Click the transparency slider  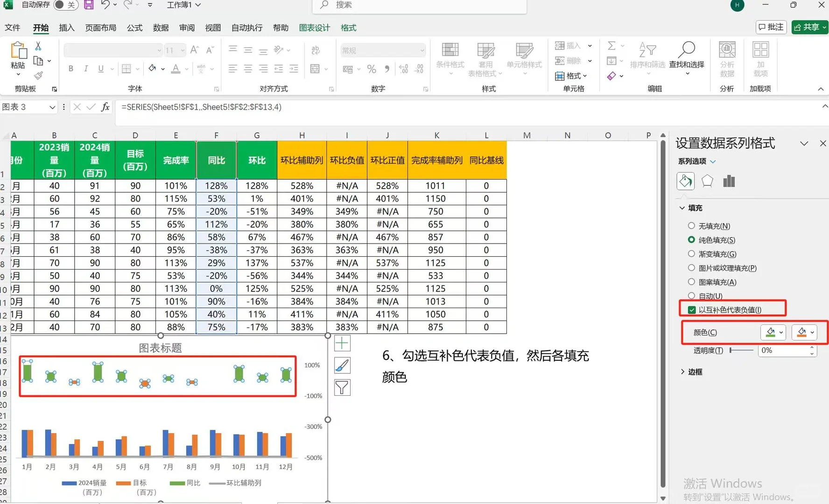741,350
